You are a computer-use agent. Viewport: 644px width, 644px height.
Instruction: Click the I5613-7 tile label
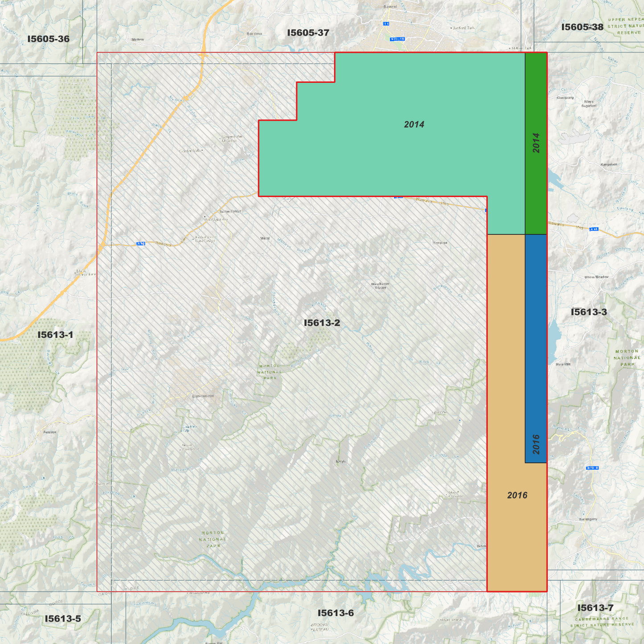pos(596,607)
